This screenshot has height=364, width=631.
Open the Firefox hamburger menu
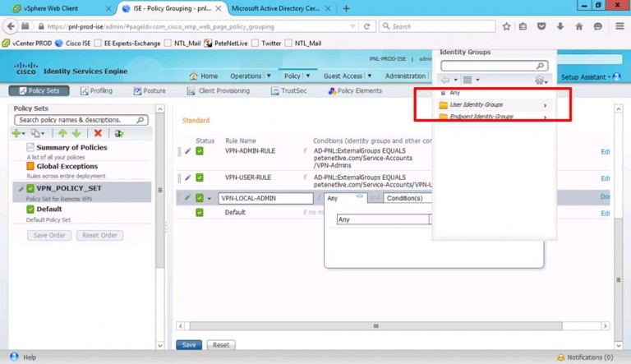tap(619, 26)
